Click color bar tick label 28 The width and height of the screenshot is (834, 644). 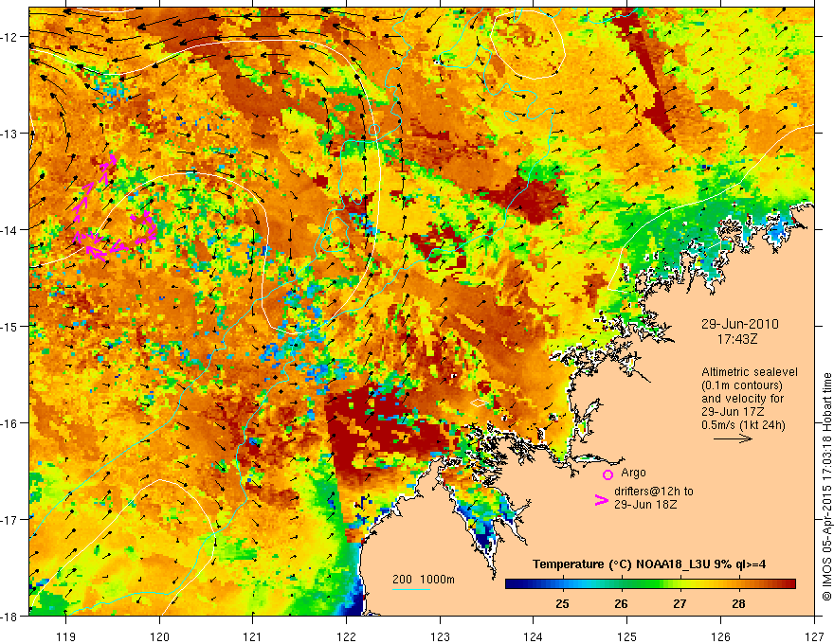tap(738, 604)
